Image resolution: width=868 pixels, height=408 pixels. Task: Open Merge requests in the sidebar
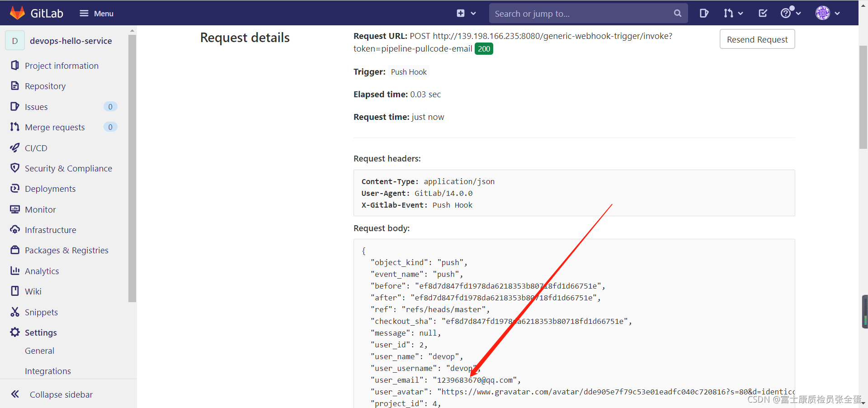(55, 127)
